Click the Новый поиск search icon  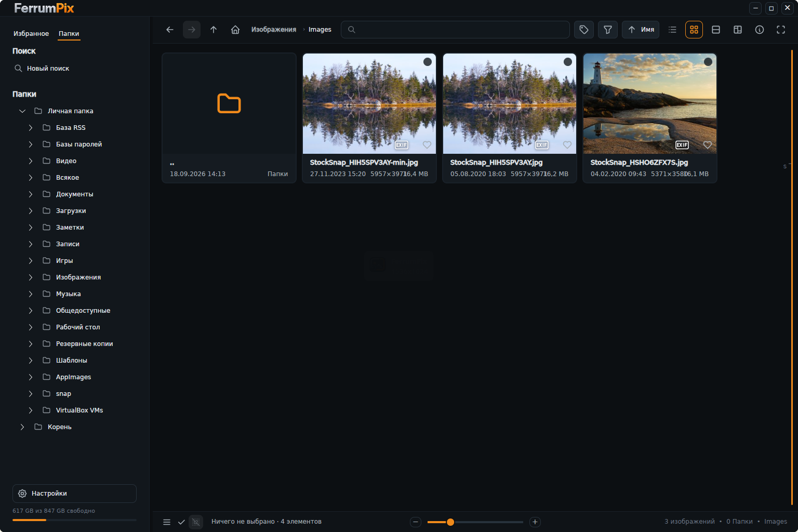(x=18, y=68)
